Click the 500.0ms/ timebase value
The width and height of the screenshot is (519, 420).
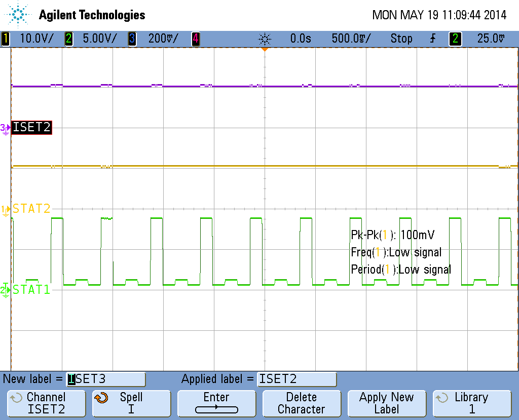pyautogui.click(x=352, y=39)
